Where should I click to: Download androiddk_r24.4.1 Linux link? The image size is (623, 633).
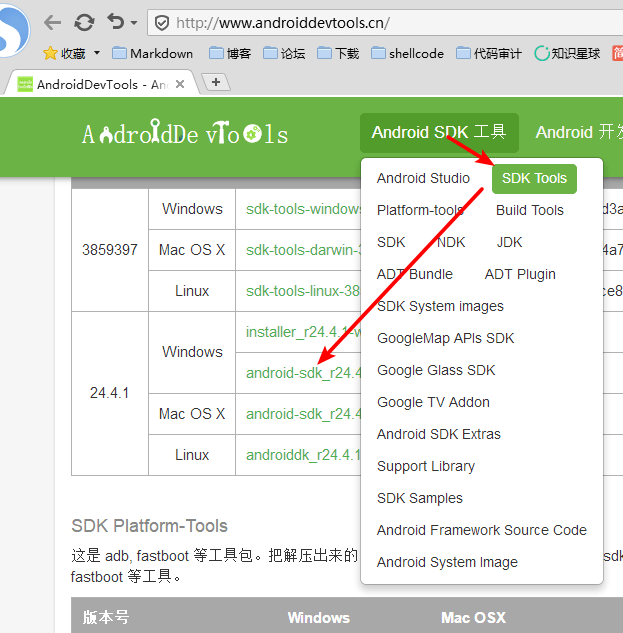pyautogui.click(x=303, y=455)
